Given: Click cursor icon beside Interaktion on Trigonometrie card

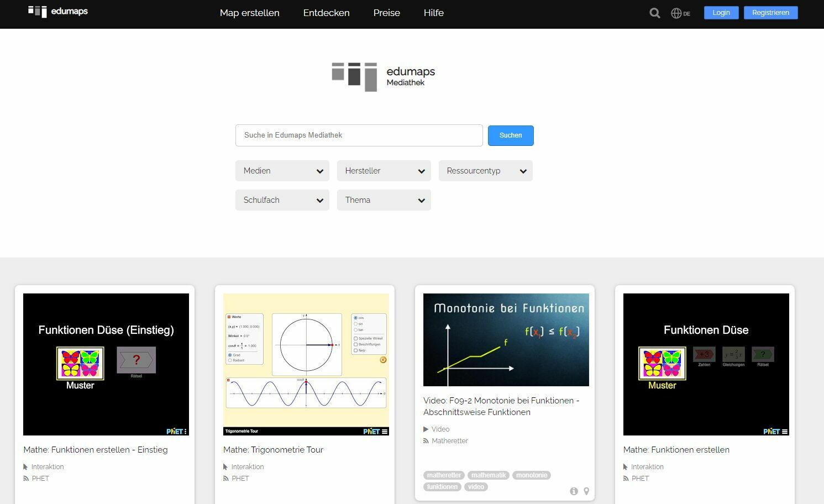Looking at the screenshot, I should (x=225, y=467).
